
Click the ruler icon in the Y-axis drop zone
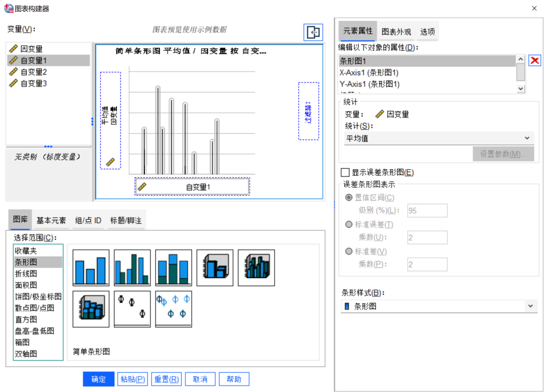point(110,162)
